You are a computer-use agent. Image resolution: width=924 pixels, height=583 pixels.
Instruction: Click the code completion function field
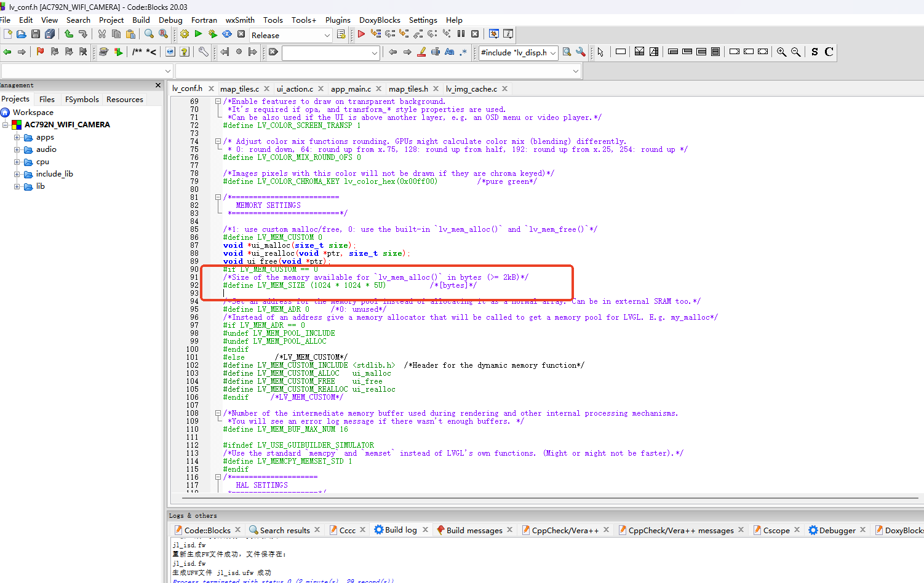pos(378,71)
